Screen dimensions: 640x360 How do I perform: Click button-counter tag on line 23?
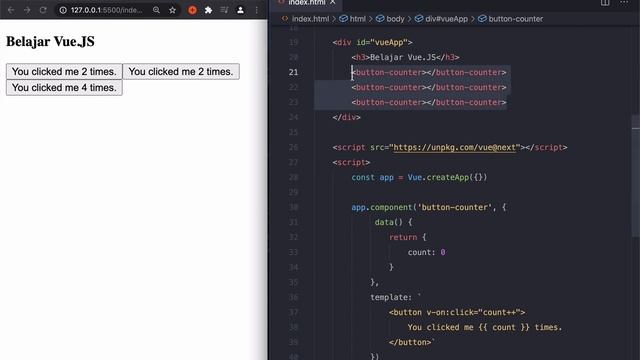429,102
